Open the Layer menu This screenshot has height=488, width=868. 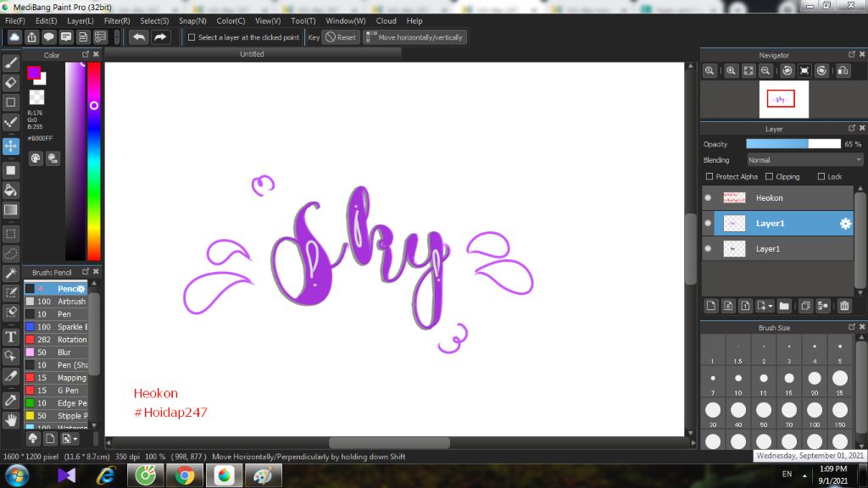pyautogui.click(x=81, y=20)
